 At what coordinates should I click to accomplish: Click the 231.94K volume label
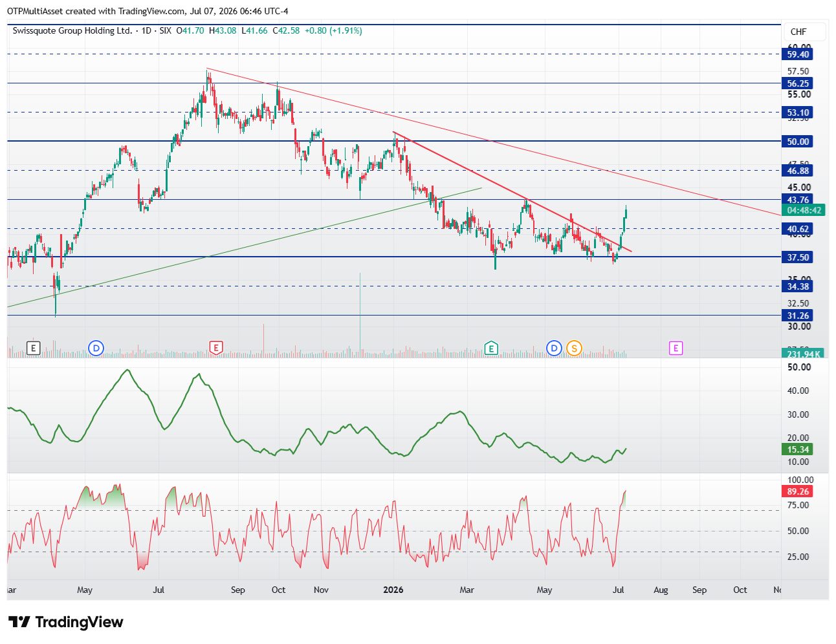803,354
